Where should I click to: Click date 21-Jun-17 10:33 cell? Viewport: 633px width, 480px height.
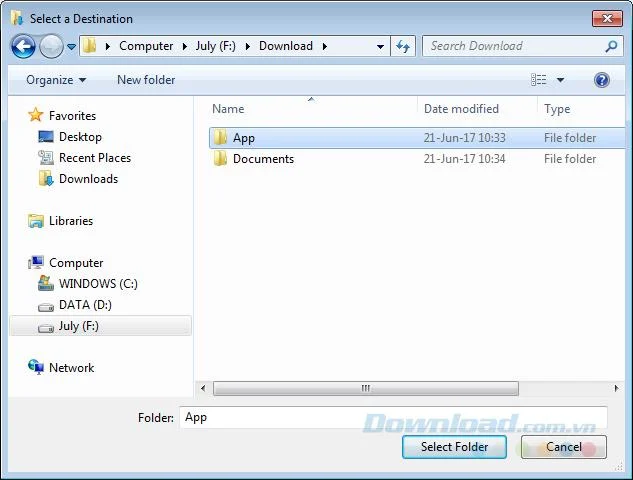[464, 138]
